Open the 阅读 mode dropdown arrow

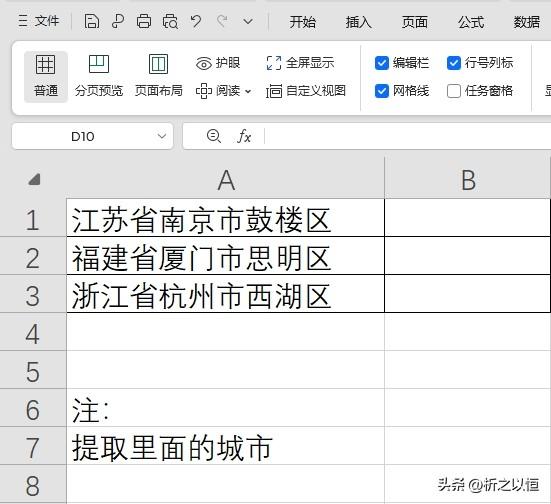click(248, 91)
